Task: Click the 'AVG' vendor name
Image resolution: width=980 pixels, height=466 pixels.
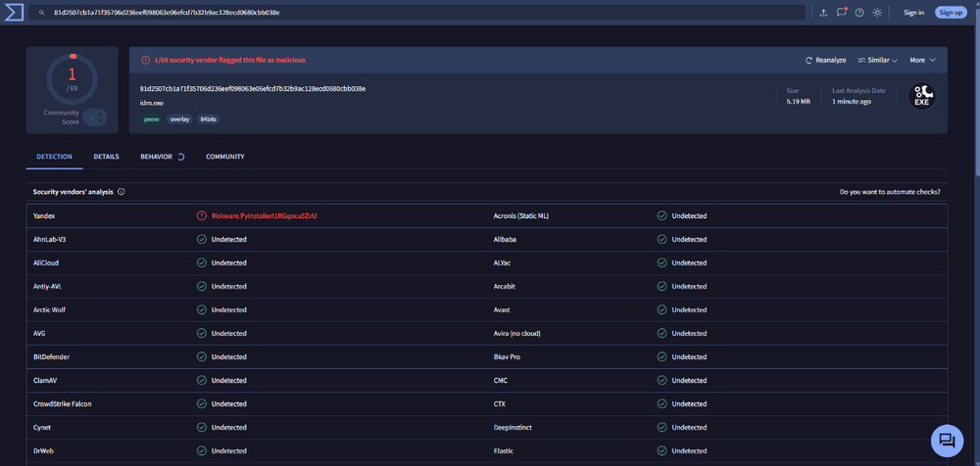Action: (x=39, y=334)
